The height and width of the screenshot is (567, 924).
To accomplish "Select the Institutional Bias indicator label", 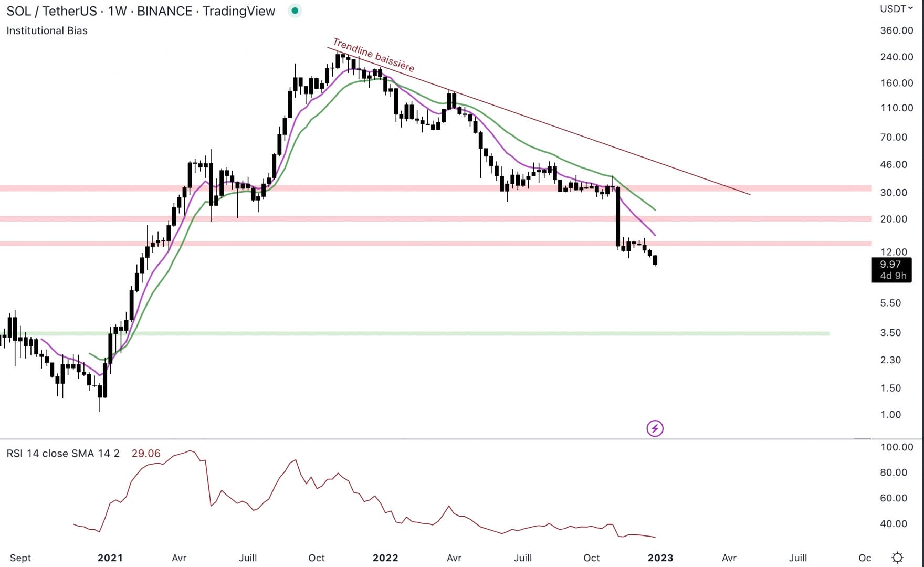I will (x=47, y=30).
